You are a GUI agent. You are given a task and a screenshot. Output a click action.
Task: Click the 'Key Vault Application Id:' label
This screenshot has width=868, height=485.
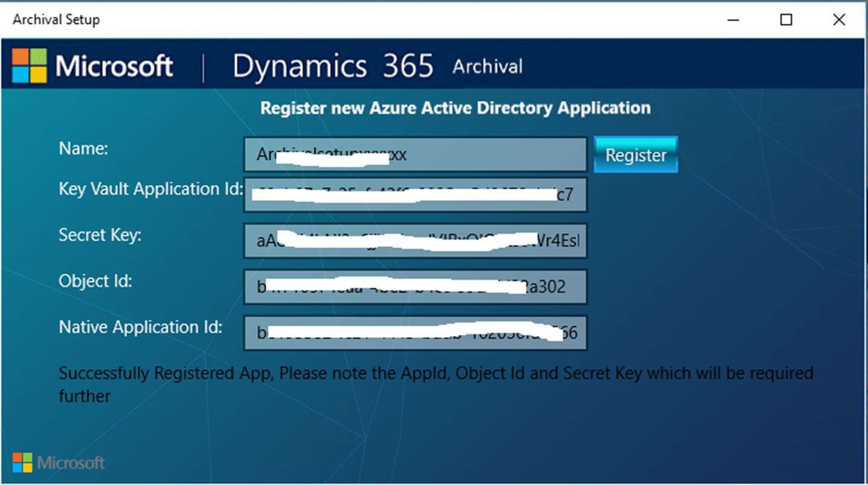point(151,189)
